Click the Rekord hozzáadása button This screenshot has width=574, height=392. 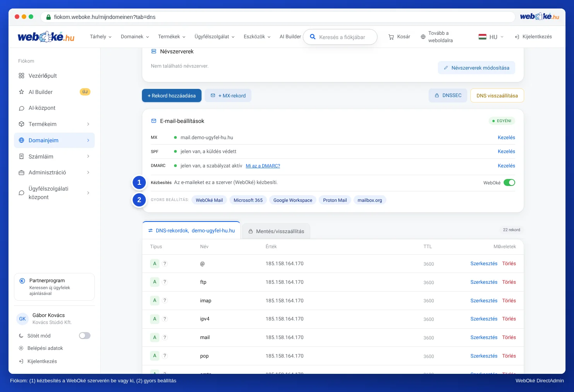point(172,95)
